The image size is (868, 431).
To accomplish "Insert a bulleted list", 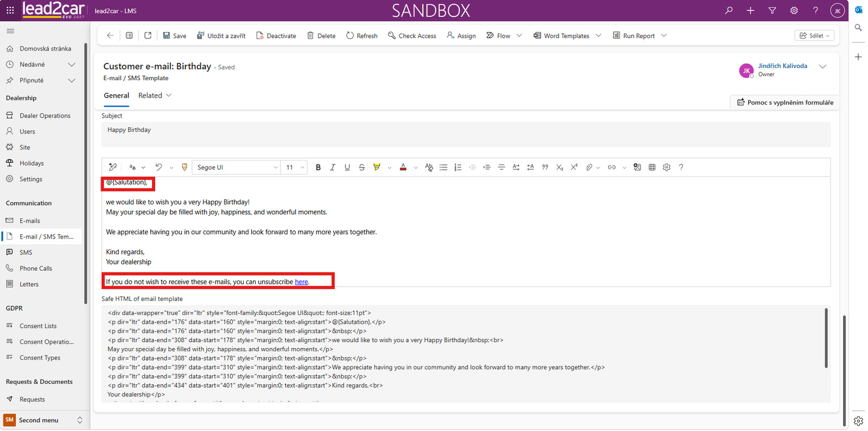I will pos(443,167).
